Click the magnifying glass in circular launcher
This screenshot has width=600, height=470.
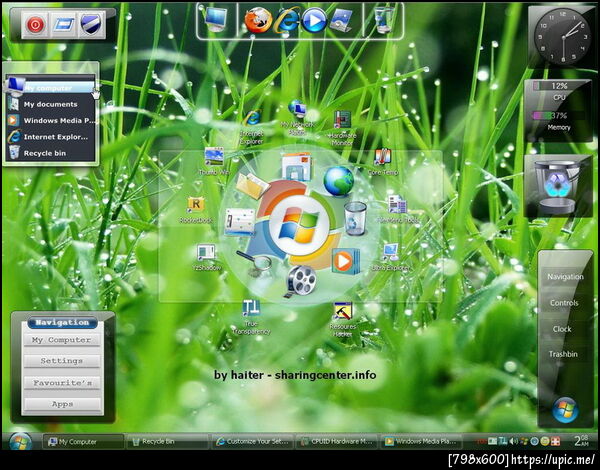[x=254, y=262]
